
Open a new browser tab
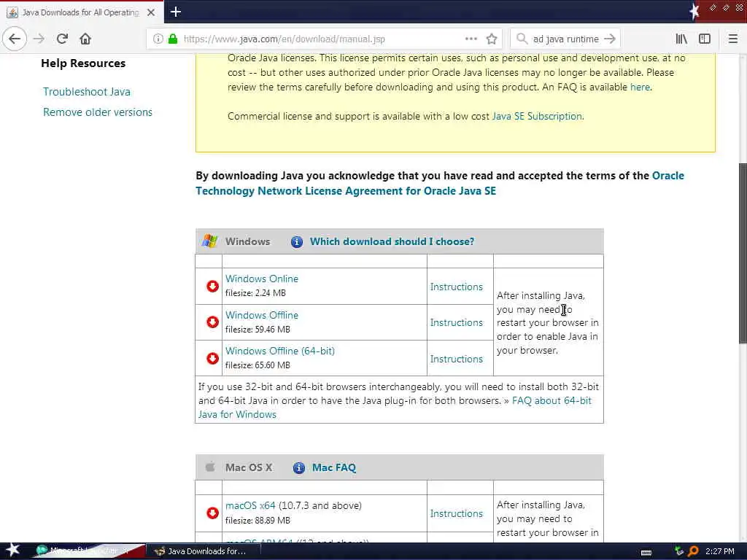(176, 12)
